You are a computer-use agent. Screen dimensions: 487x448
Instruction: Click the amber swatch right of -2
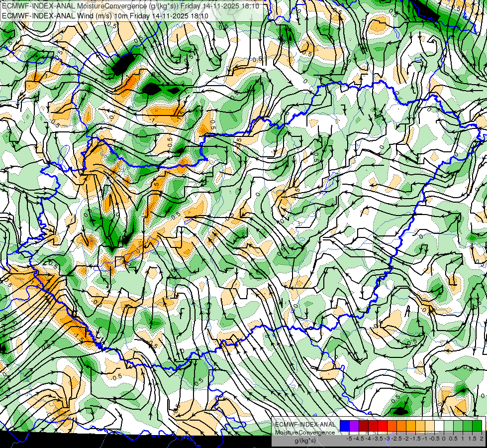pyautogui.click(x=411, y=426)
